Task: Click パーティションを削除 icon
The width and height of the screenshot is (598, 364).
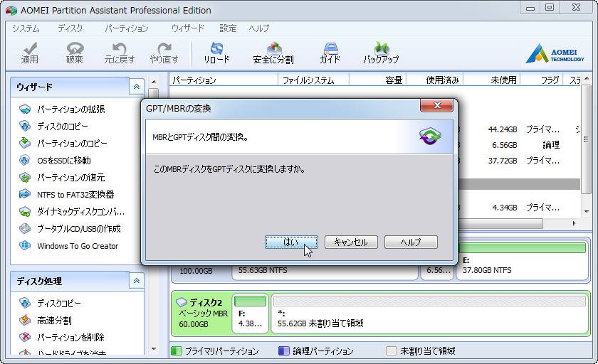Action: (x=25, y=337)
